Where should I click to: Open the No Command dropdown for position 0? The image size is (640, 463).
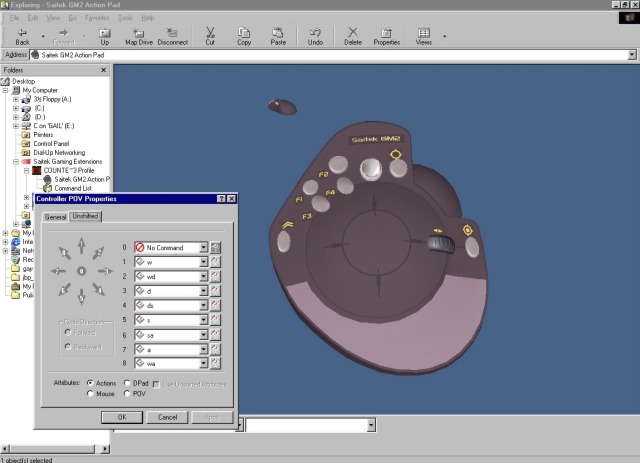pos(203,247)
